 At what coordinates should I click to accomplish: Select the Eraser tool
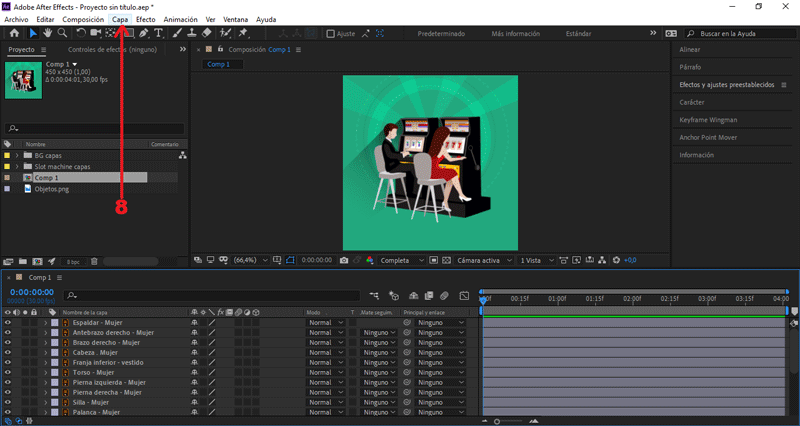pyautogui.click(x=206, y=33)
